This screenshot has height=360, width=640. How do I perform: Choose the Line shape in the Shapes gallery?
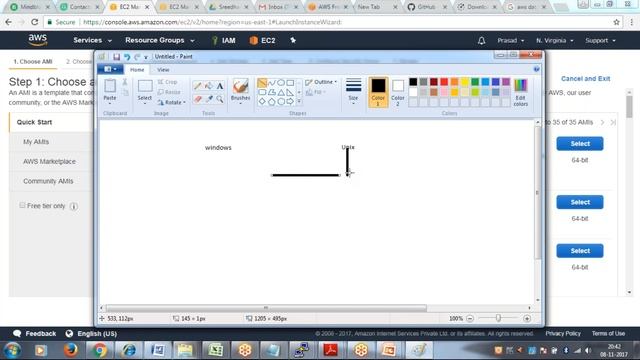pos(262,83)
